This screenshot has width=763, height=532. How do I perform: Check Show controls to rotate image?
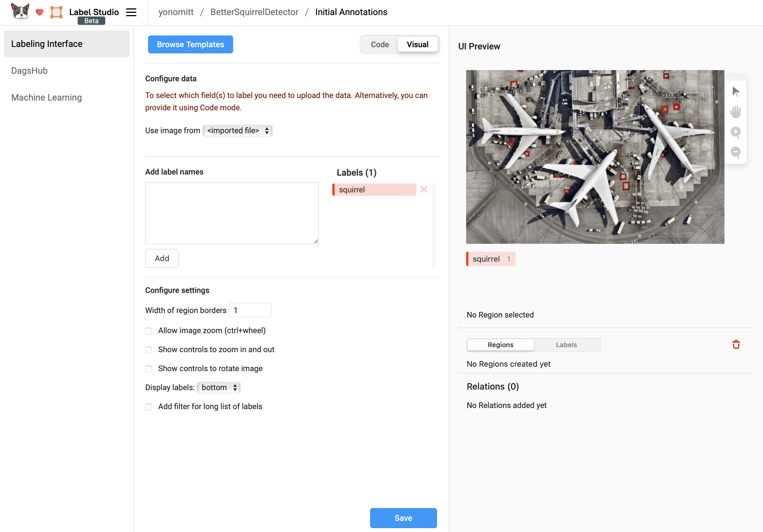(149, 369)
